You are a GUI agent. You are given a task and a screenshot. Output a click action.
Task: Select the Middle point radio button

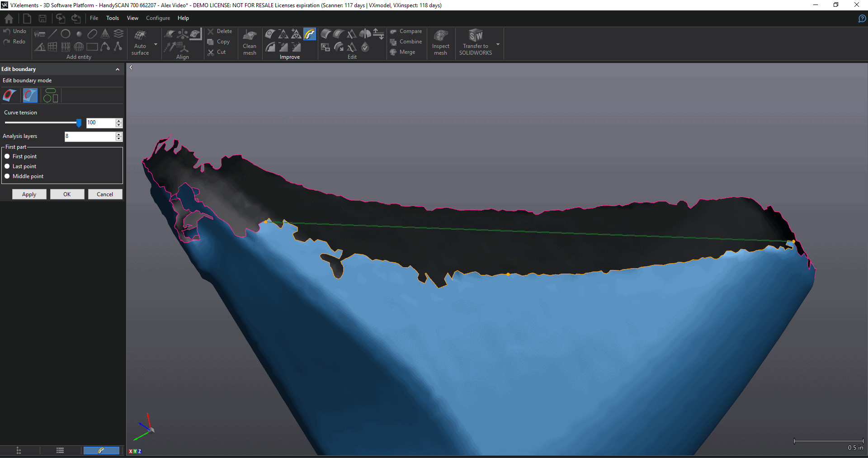[7, 176]
